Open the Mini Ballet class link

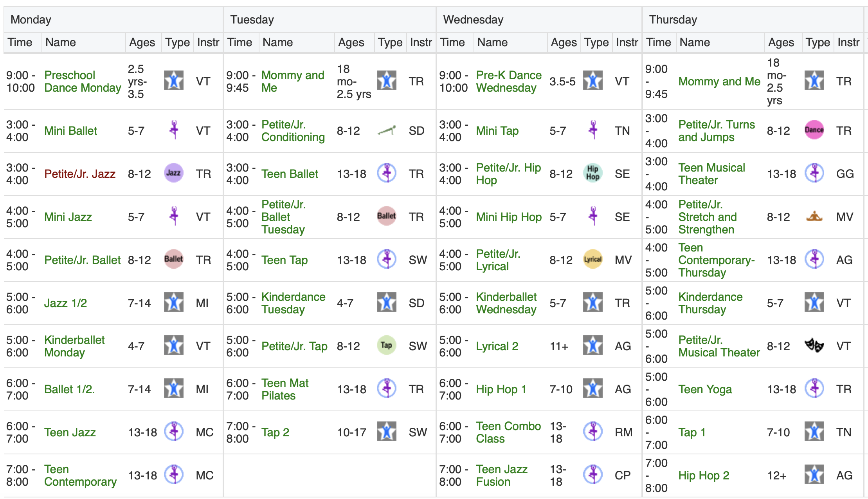pyautogui.click(x=70, y=131)
